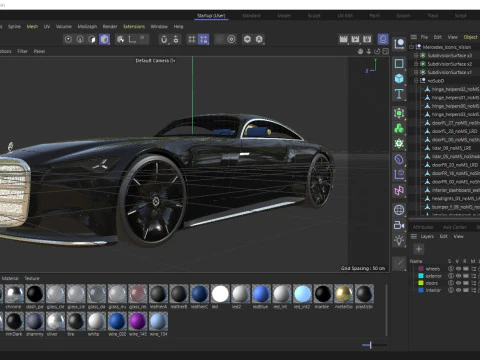Collapse the Mercedes_Iconic_Vision tree node

click(412, 47)
